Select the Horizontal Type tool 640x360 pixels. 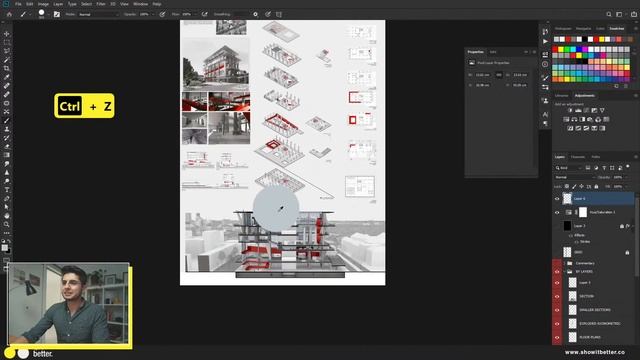point(7,190)
